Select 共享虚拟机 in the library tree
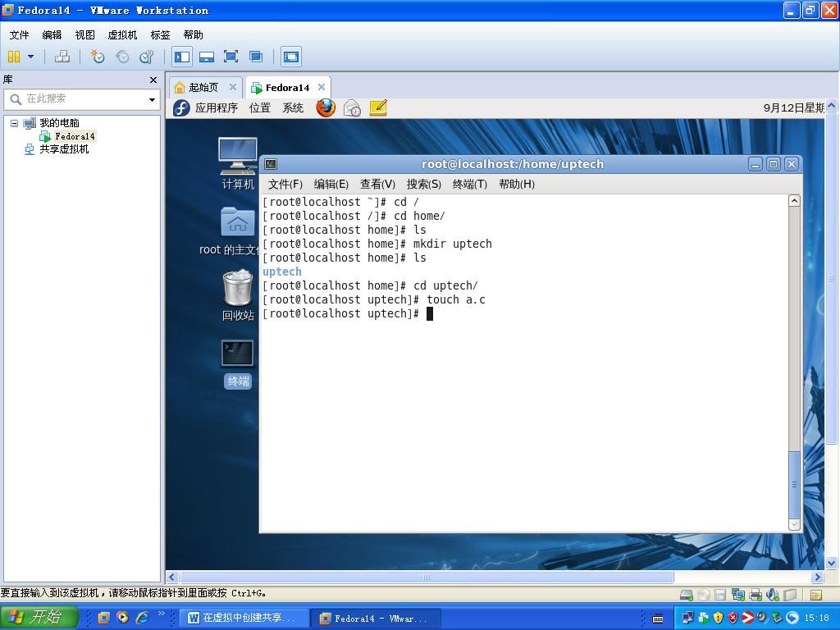840x630 pixels. (x=57, y=149)
